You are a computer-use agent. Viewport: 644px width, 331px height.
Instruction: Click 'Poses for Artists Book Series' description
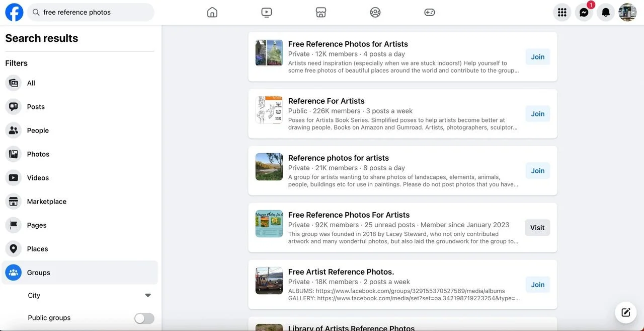pyautogui.click(x=403, y=124)
